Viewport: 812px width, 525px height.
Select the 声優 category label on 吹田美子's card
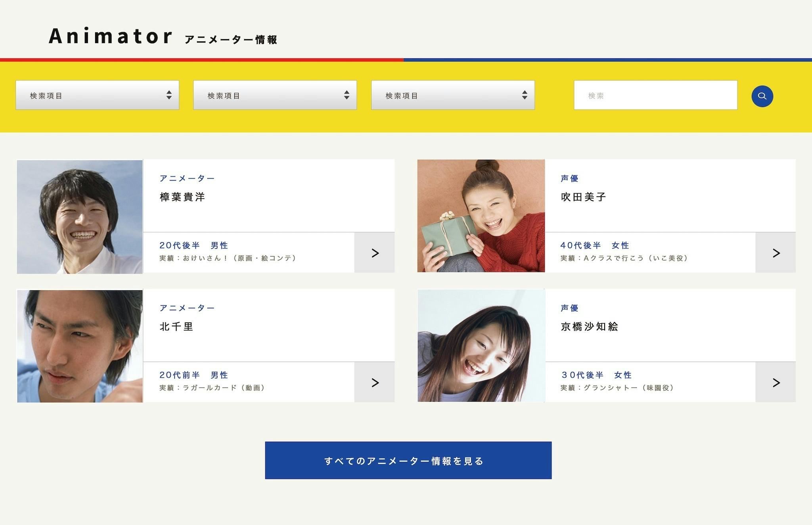[568, 178]
